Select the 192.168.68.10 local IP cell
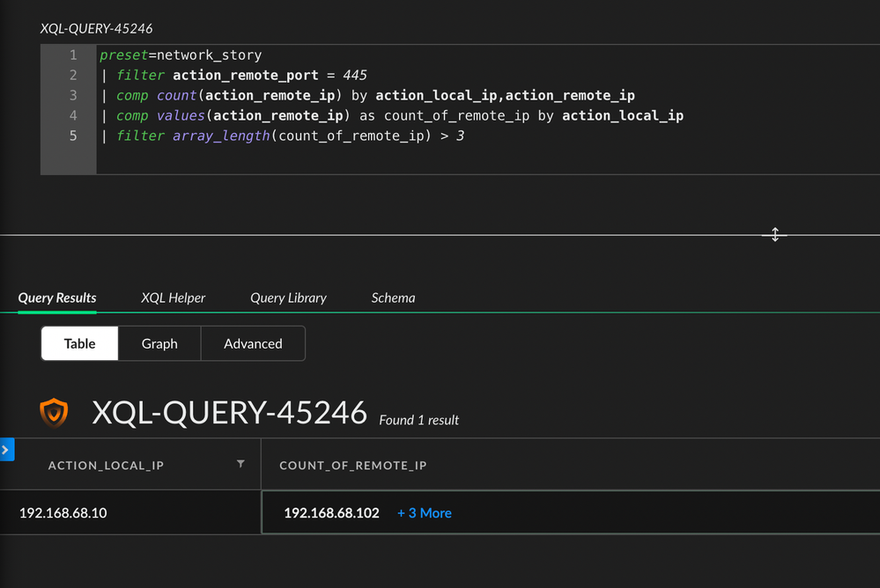This screenshot has width=880, height=588. (x=63, y=513)
